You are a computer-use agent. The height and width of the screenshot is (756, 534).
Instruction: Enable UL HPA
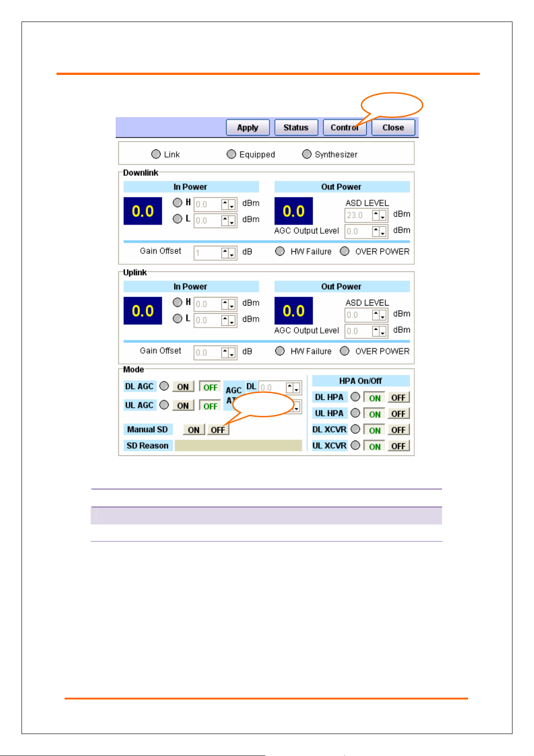tap(375, 414)
